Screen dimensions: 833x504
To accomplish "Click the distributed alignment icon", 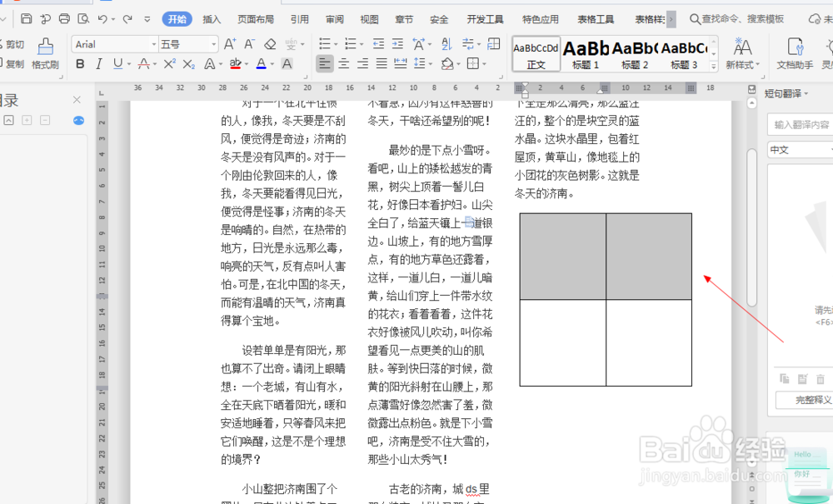I will (x=401, y=64).
